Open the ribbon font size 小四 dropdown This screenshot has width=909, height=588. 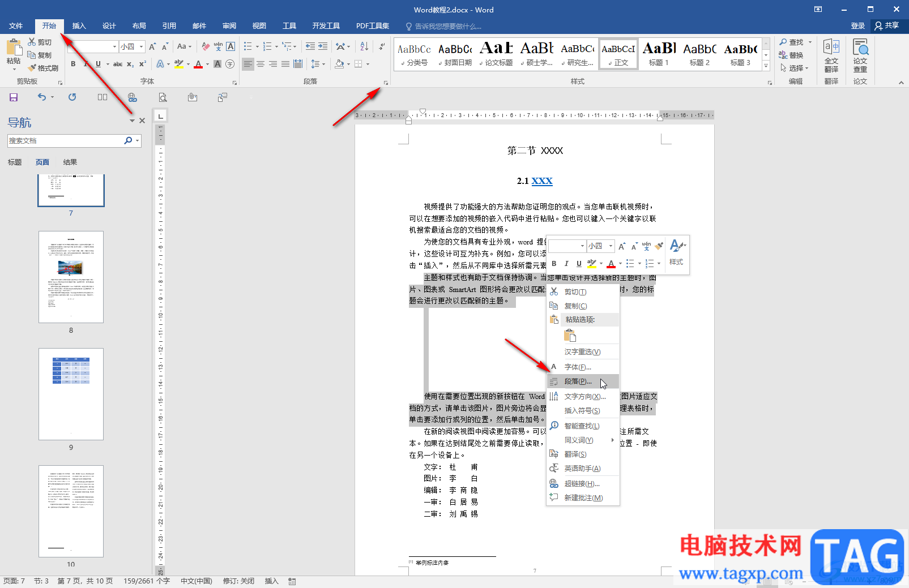(141, 46)
